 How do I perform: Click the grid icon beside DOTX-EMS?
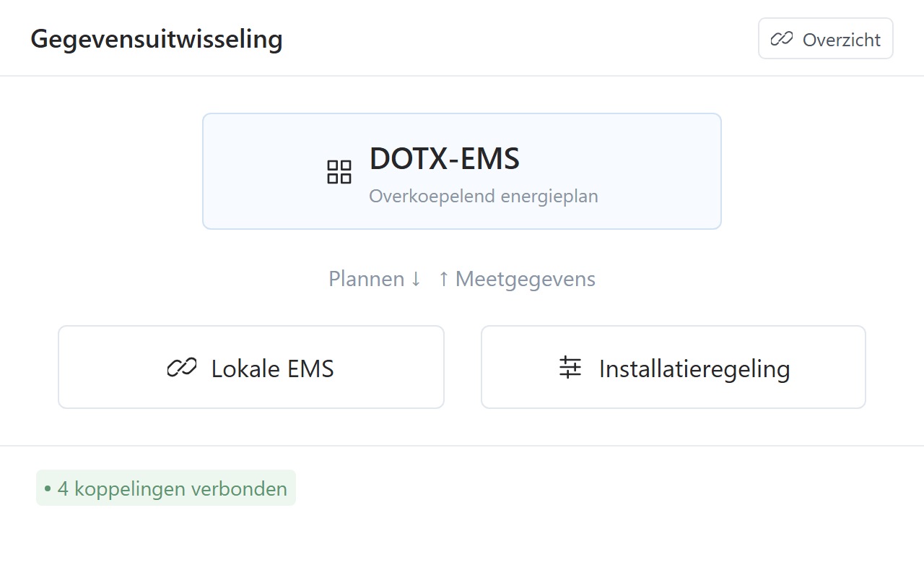pyautogui.click(x=339, y=172)
